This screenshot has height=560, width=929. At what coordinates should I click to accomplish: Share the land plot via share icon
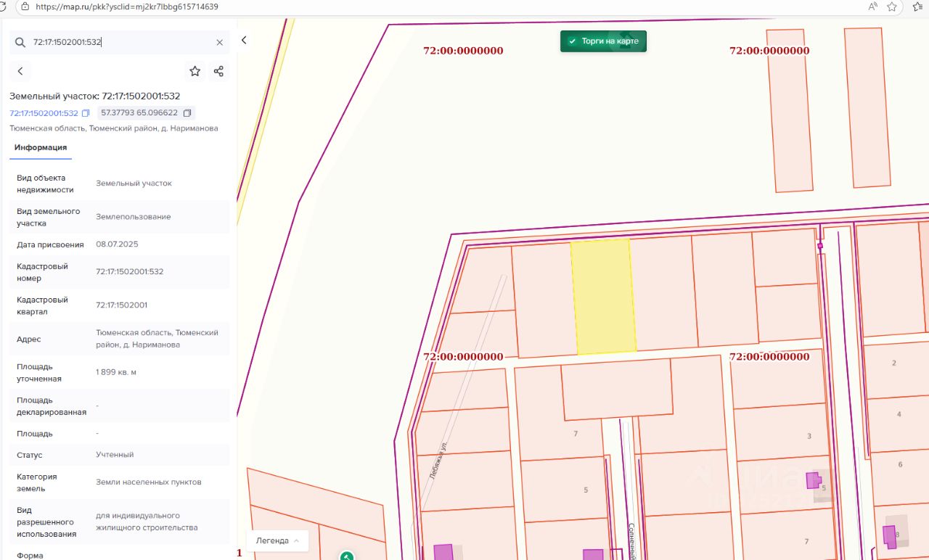[218, 71]
